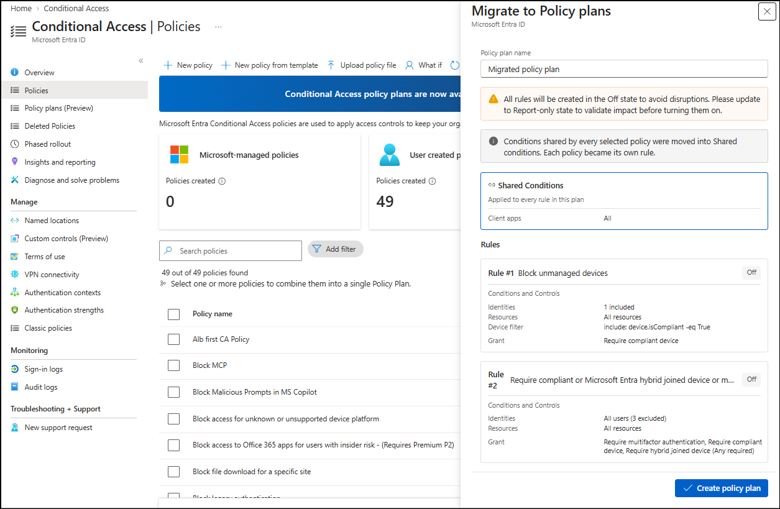Click the Policies list icon in sidebar
This screenshot has width=780, height=509.
pos(14,90)
